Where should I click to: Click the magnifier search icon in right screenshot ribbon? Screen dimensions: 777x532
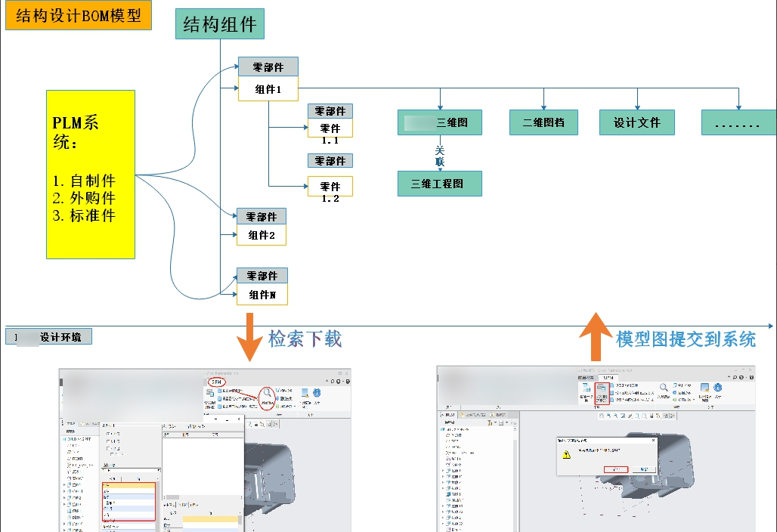[663, 388]
